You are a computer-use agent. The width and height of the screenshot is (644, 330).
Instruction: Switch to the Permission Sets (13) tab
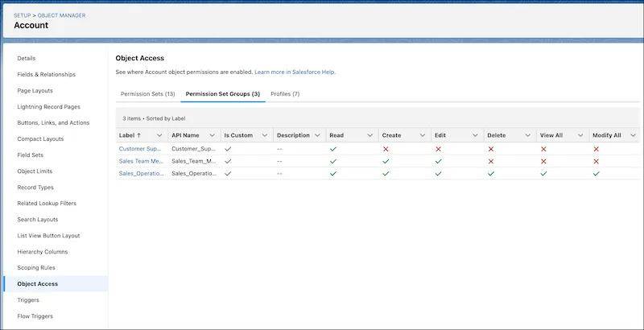pos(147,94)
